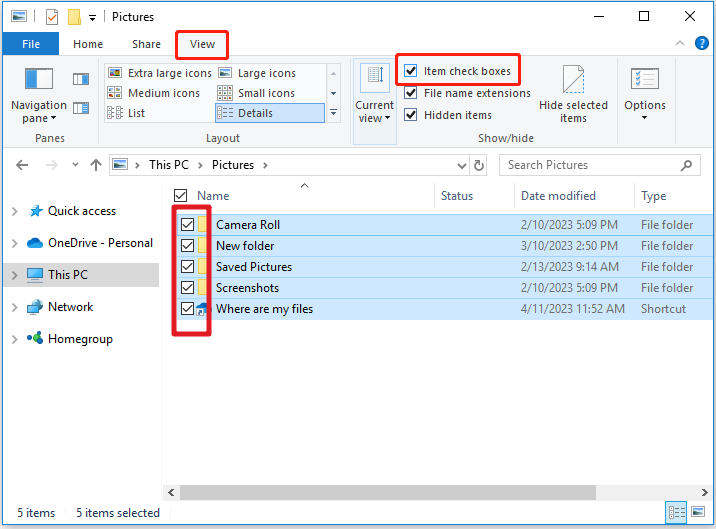Click the Hide selected items icon

[573, 92]
